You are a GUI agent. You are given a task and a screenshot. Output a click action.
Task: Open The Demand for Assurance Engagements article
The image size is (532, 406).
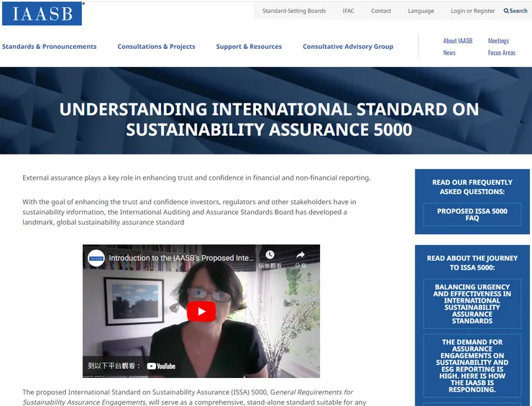pos(472,366)
